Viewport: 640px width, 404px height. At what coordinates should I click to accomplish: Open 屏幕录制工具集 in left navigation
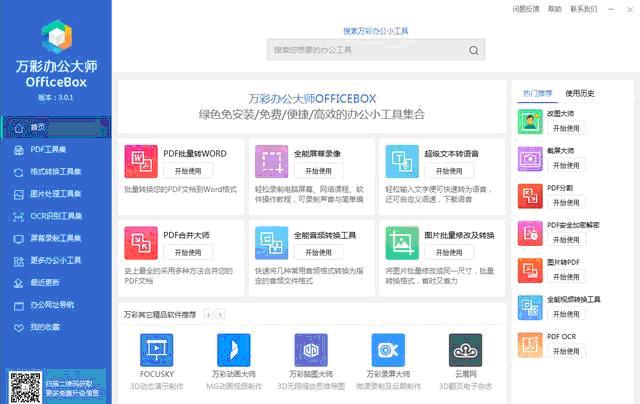[56, 238]
